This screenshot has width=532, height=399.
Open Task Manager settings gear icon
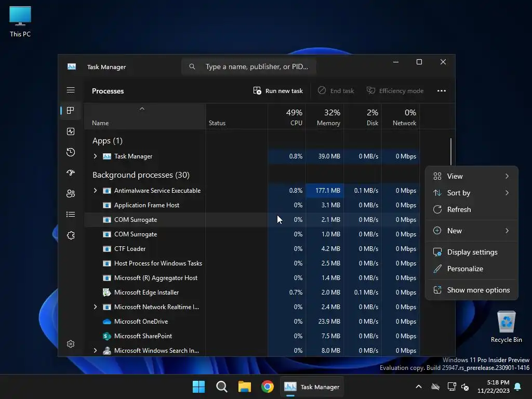(x=71, y=344)
